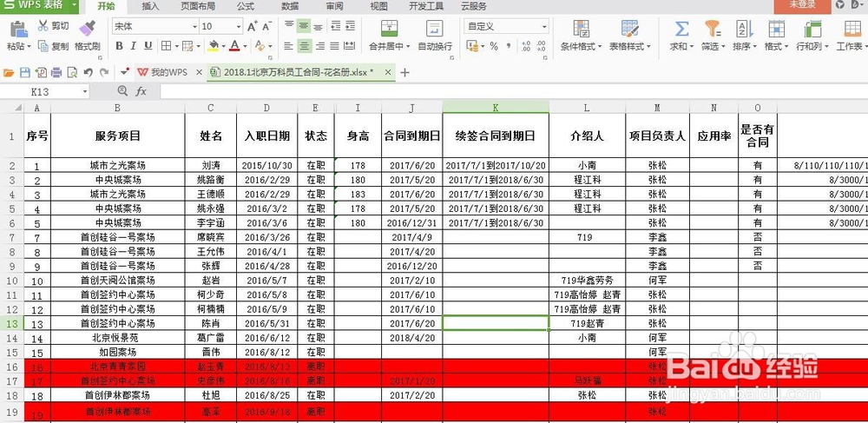
Task: Toggle align text right
Action: (319, 46)
